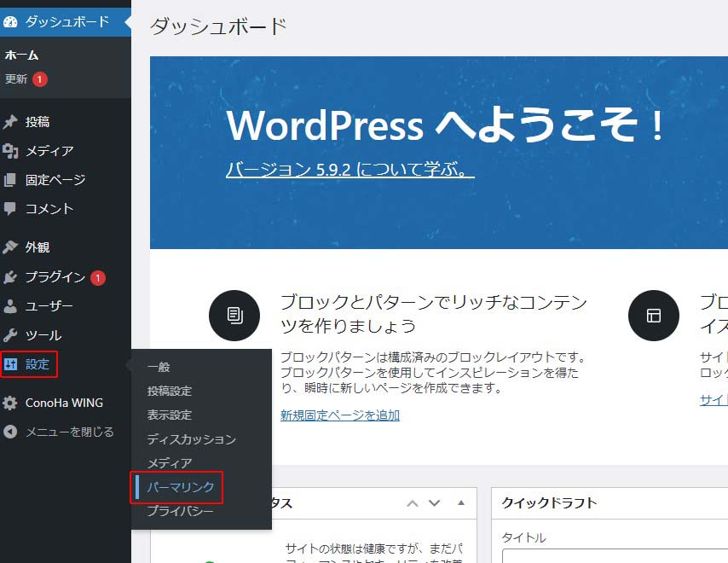Click the Pages icon beside 固定ページ
Image resolution: width=728 pixels, height=563 pixels.
point(10,180)
